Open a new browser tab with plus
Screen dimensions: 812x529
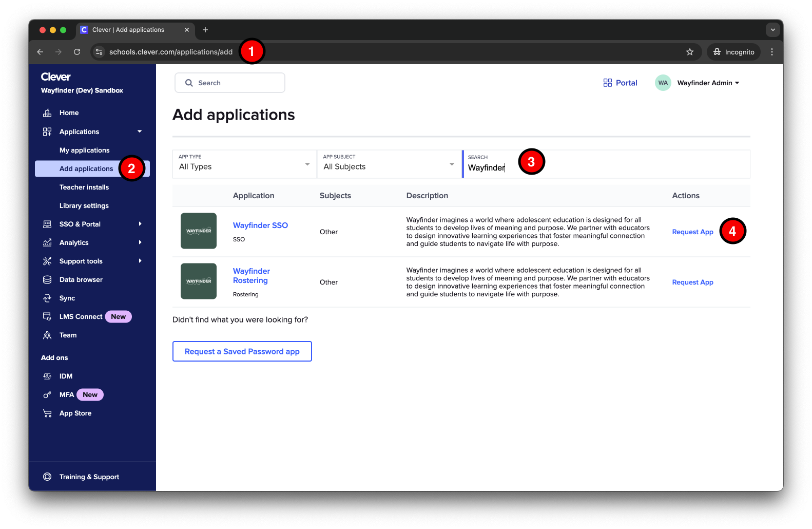click(x=205, y=30)
